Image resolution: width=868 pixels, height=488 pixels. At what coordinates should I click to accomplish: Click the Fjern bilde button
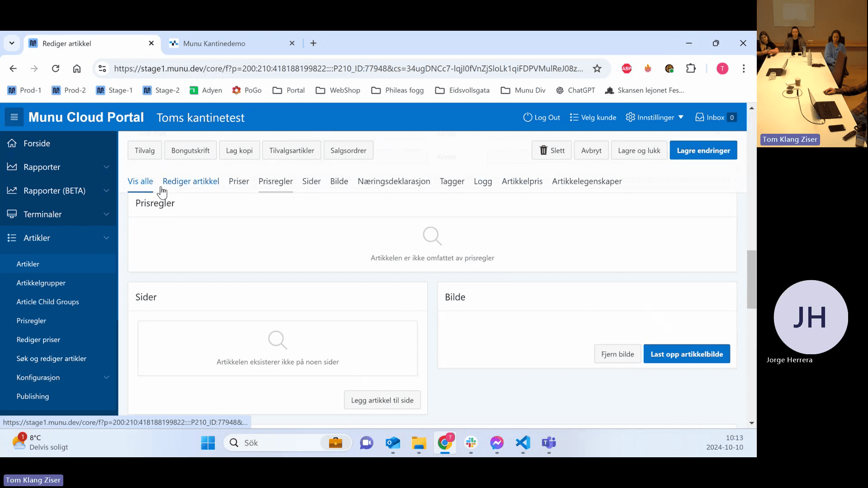pos(618,354)
